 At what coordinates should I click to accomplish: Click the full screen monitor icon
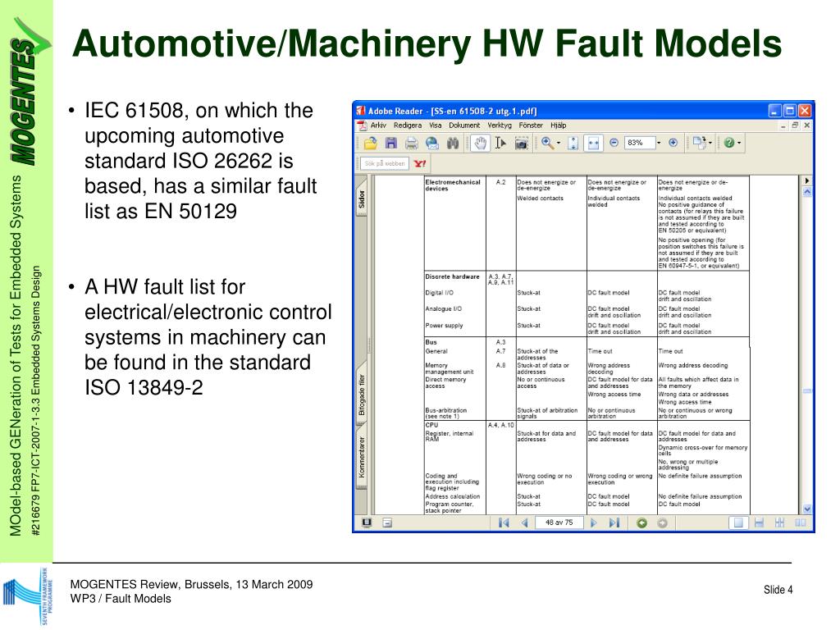(x=367, y=523)
